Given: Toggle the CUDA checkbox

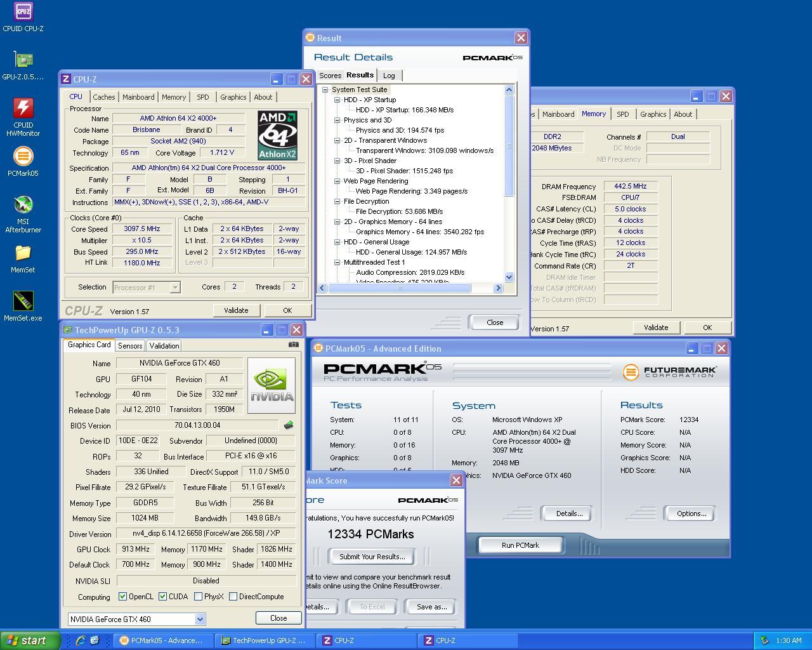Looking at the screenshot, I should point(163,597).
